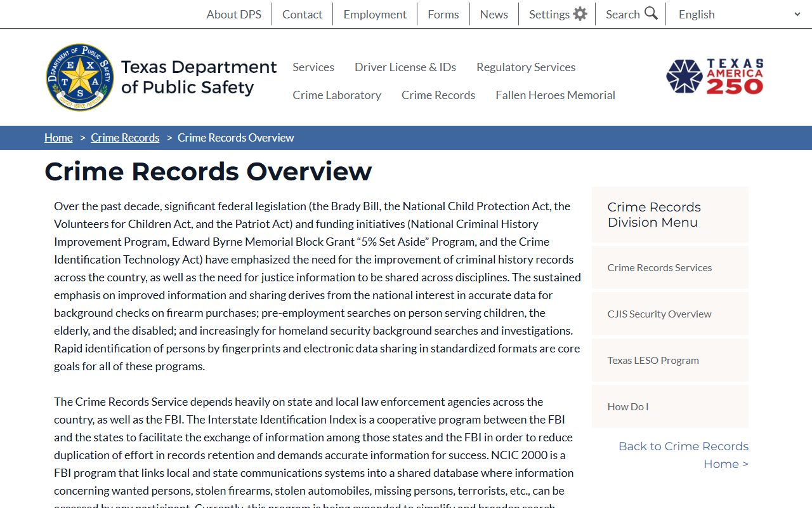Open the English language dropdown

tap(739, 14)
